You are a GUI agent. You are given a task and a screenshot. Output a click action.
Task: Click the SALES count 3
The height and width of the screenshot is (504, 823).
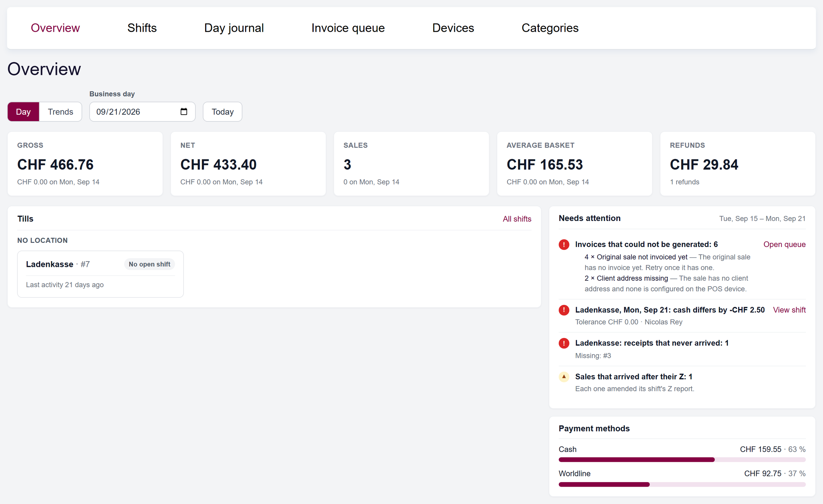click(348, 164)
